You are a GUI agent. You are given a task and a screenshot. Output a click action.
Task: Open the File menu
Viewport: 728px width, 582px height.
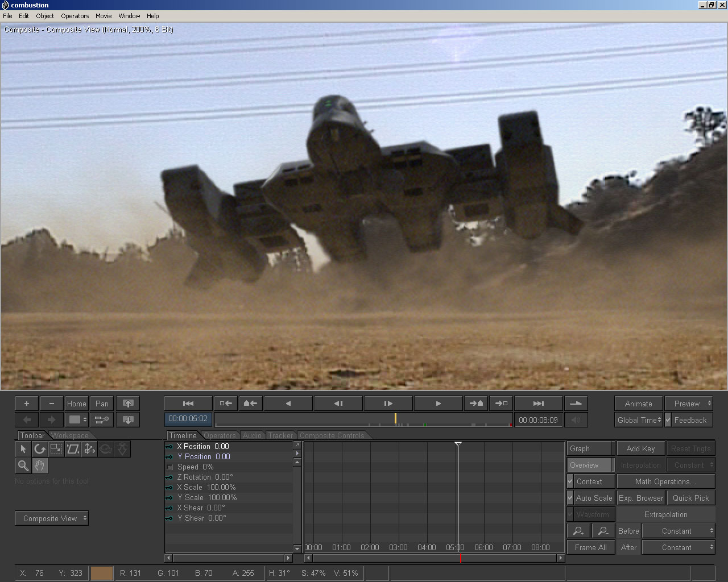(7, 16)
